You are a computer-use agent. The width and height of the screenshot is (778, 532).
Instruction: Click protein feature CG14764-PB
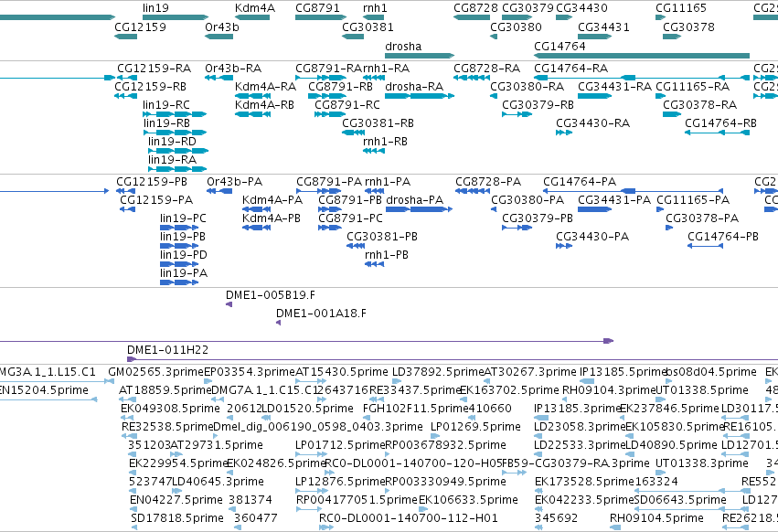pyautogui.click(x=705, y=246)
